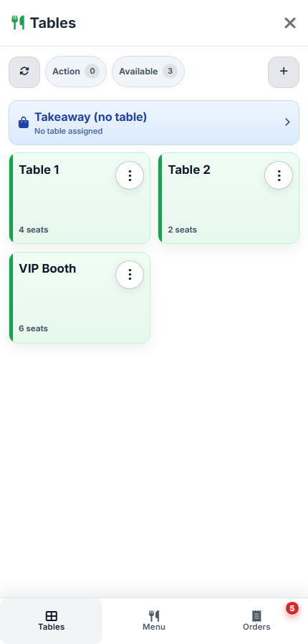The height and width of the screenshot is (644, 308).
Task: Close the Tables panel with the X
Action: [290, 23]
